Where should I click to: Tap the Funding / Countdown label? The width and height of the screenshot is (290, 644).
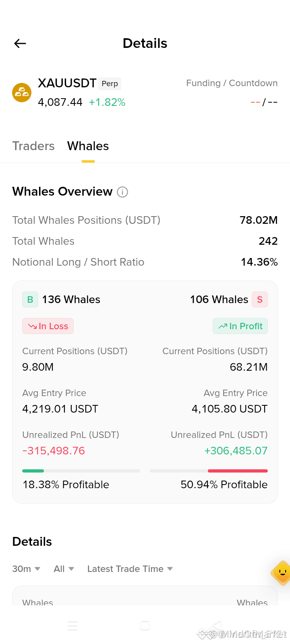(232, 83)
